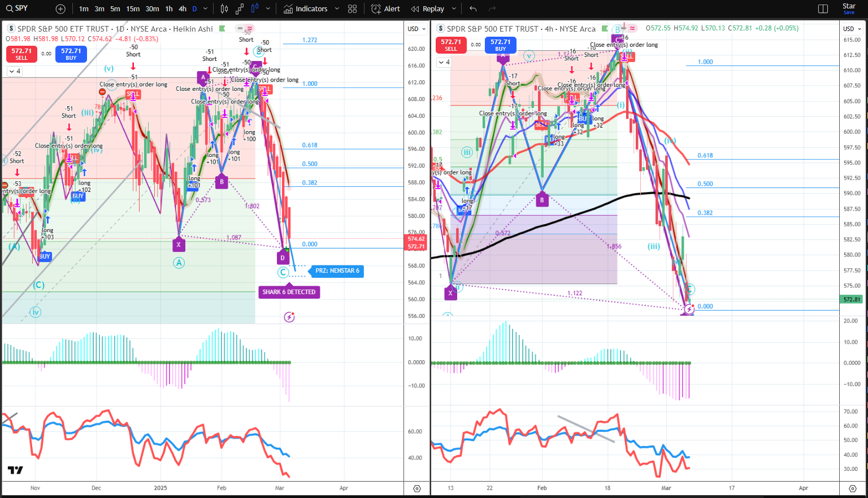Click the blue BUY signal label near November
This screenshot has height=498, width=868.
pyautogui.click(x=45, y=256)
